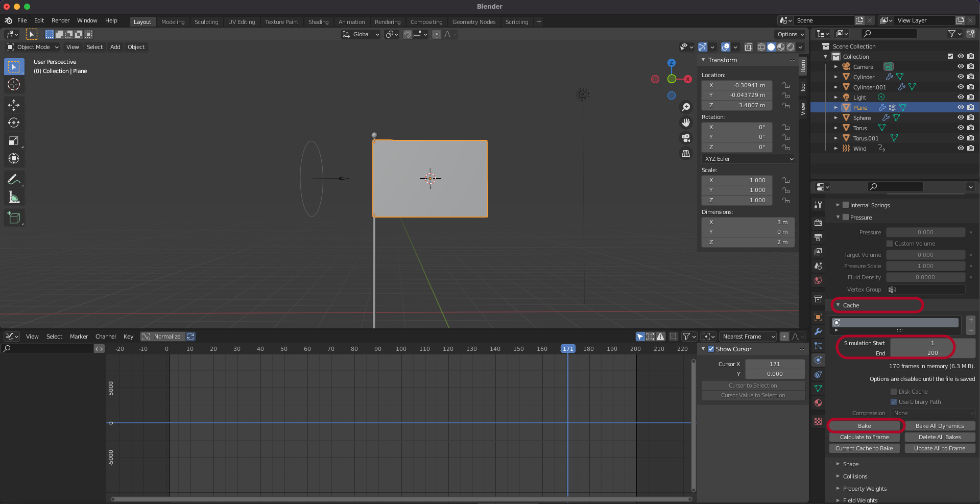Image resolution: width=980 pixels, height=504 pixels.
Task: Enable the Pressure checkbox
Action: tap(846, 218)
